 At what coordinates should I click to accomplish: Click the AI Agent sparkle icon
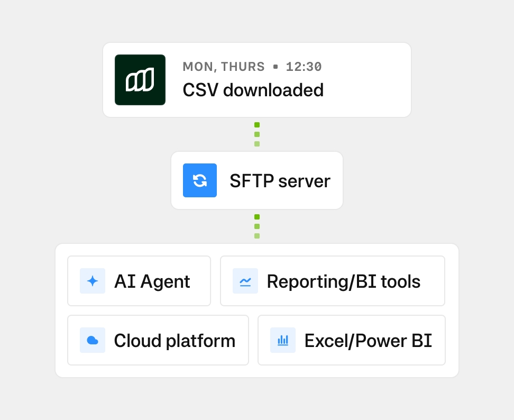(93, 281)
